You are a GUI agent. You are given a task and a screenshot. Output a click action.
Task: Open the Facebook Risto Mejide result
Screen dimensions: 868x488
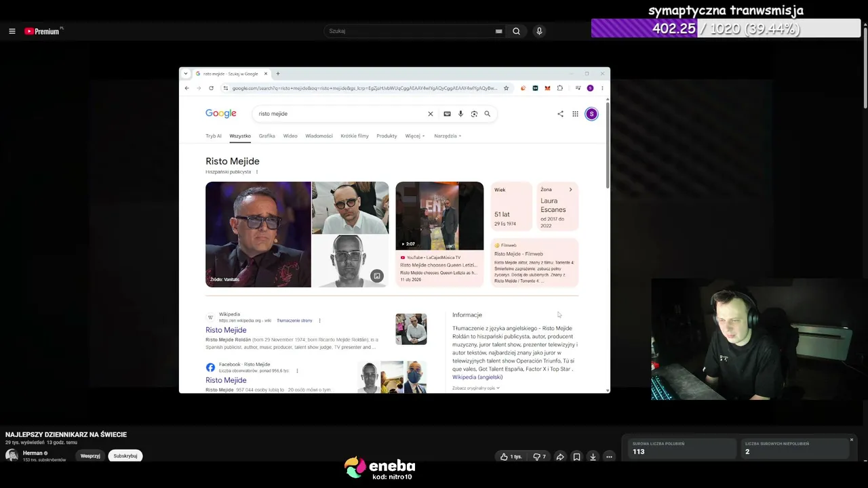click(226, 380)
